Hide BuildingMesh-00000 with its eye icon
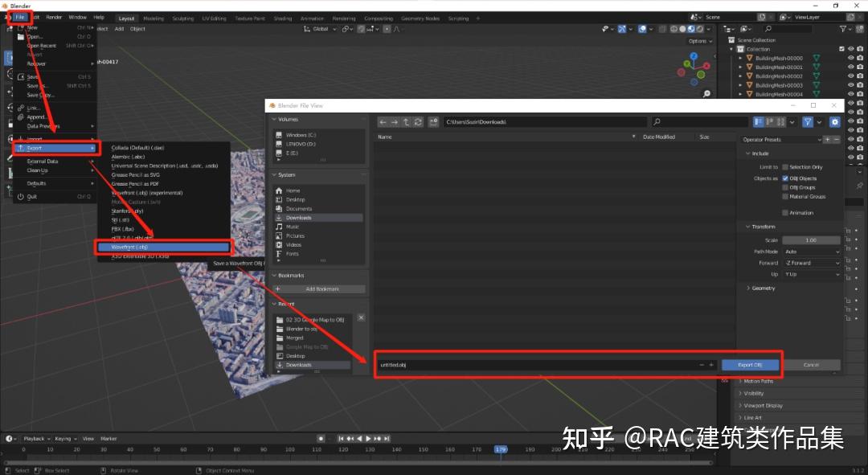Screen dimensions: 868x475 click(x=851, y=58)
